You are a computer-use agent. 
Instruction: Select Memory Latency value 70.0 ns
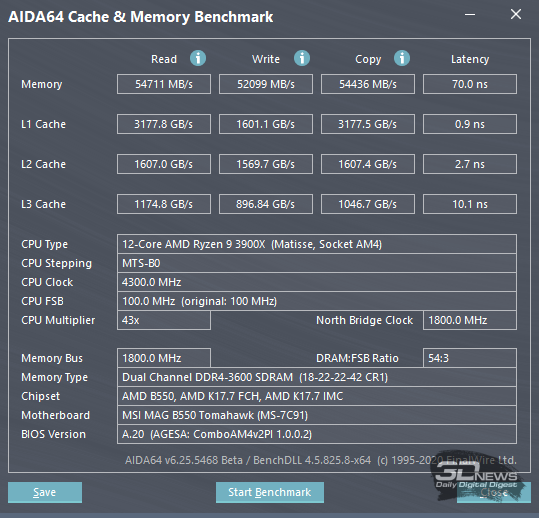tap(470, 84)
